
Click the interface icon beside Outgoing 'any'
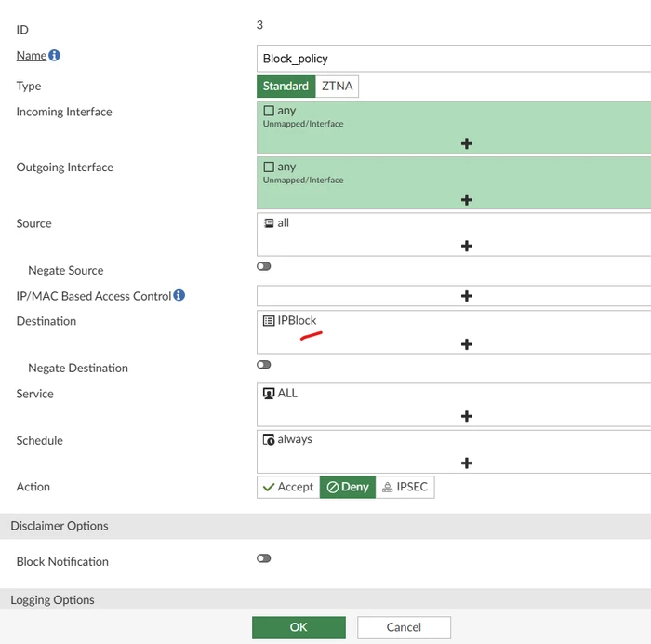[269, 167]
